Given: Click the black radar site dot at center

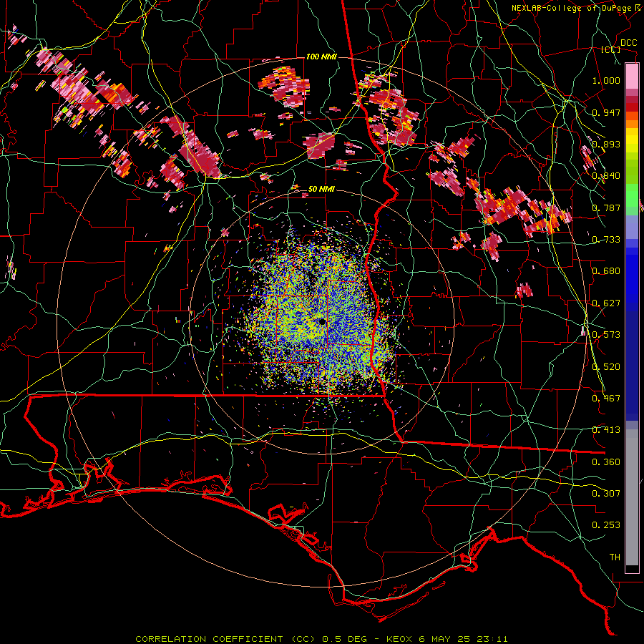Looking at the screenshot, I should point(323,321).
